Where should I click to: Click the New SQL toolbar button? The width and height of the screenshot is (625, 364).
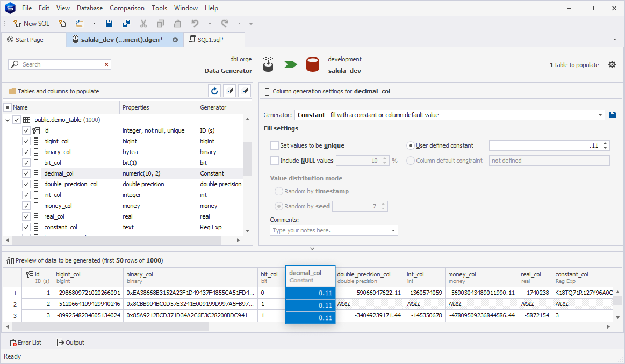31,24
